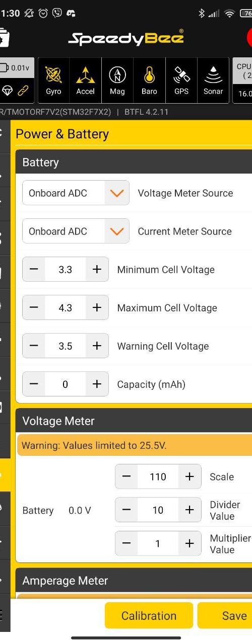Click the Capacity (mAh) value field

coord(66,384)
